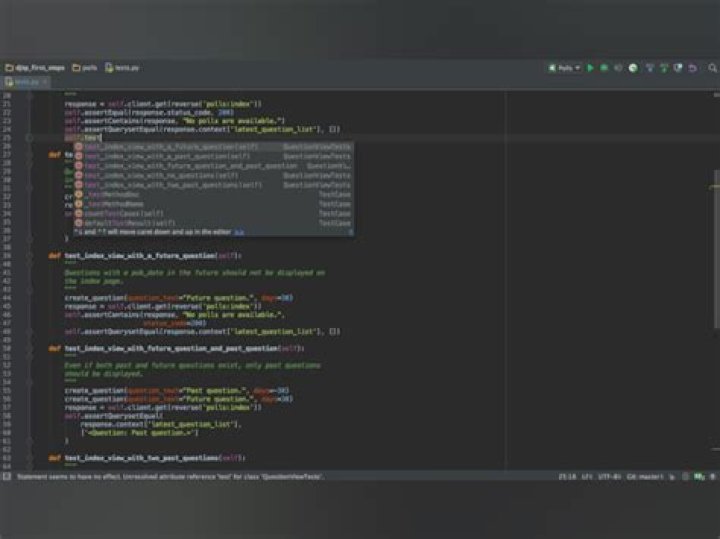
Task: Choose test_index_view_with_two_past_questions completion suggestion
Action: click(x=214, y=185)
